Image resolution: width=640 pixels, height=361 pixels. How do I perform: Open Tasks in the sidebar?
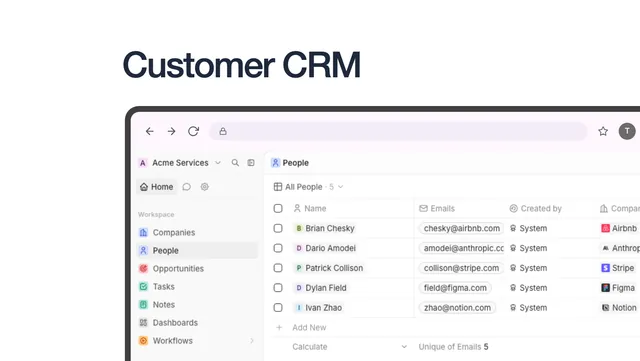pyautogui.click(x=198, y=287)
